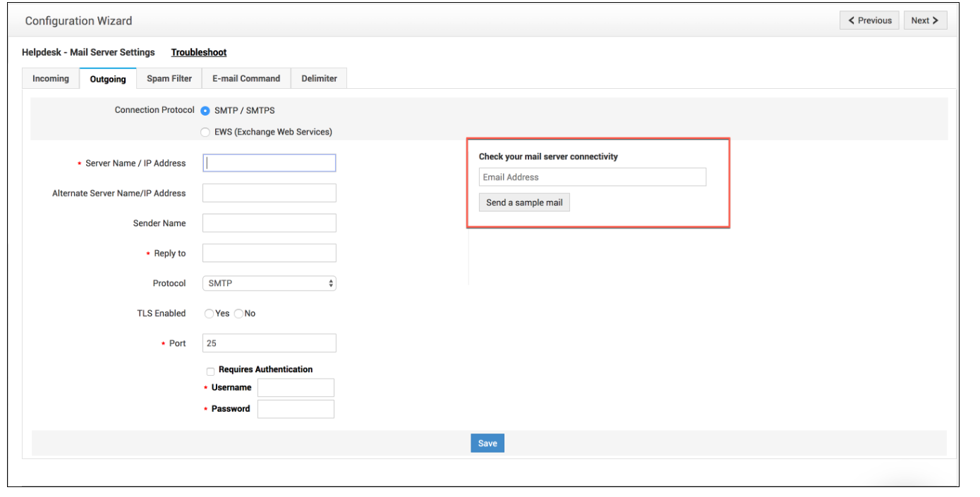Viewport: 980px width, 497px height.
Task: Set TLS Enabled to Yes
Action: click(x=210, y=314)
